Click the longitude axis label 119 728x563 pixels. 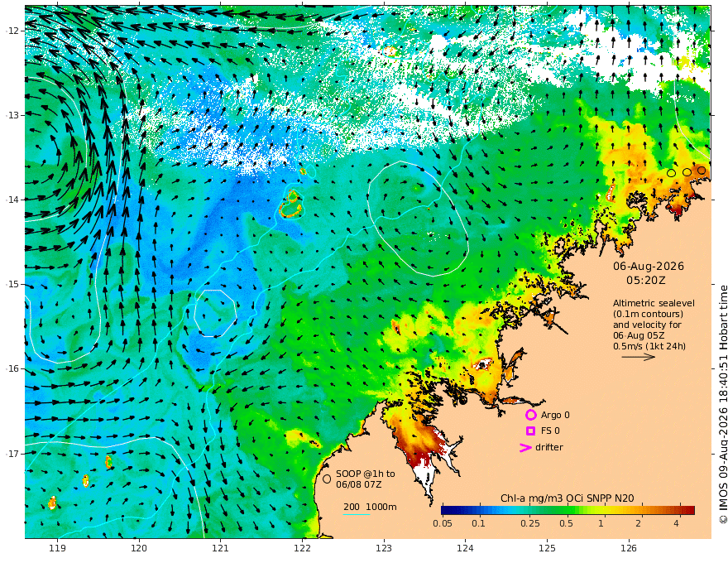[x=57, y=548]
